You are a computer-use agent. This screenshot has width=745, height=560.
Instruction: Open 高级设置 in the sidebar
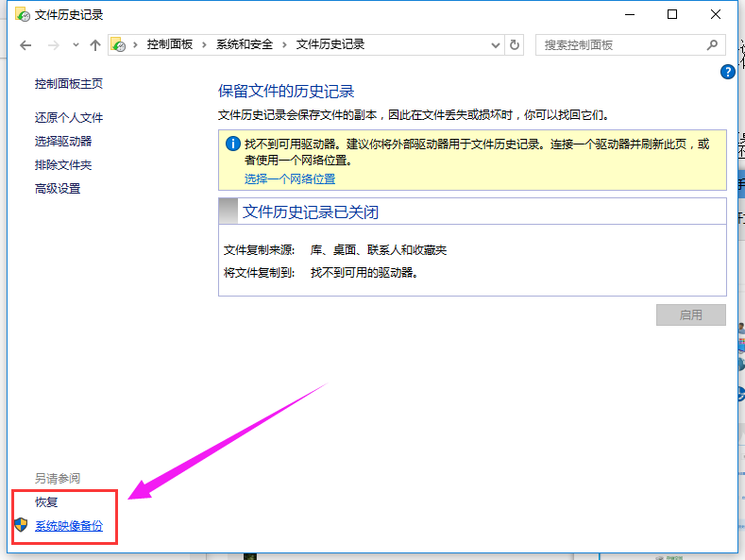pos(58,189)
